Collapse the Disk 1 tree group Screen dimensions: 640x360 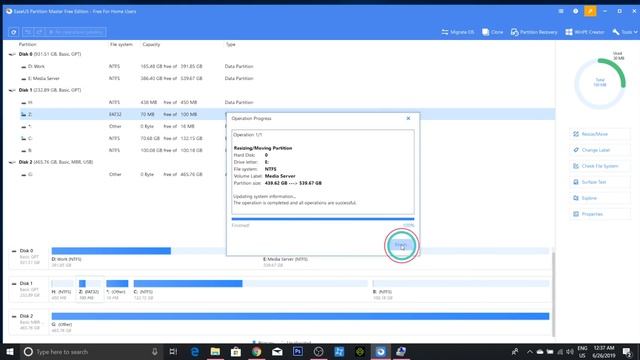[x=12, y=90]
